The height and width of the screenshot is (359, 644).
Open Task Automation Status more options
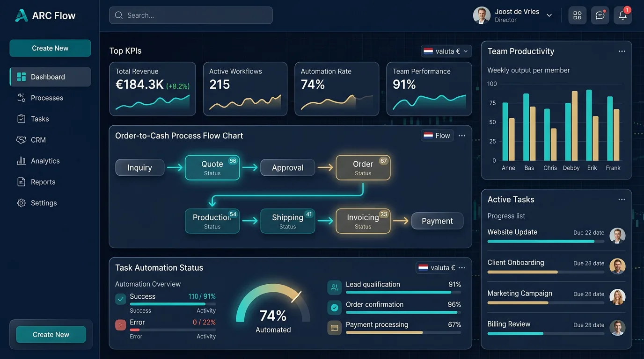tap(462, 268)
